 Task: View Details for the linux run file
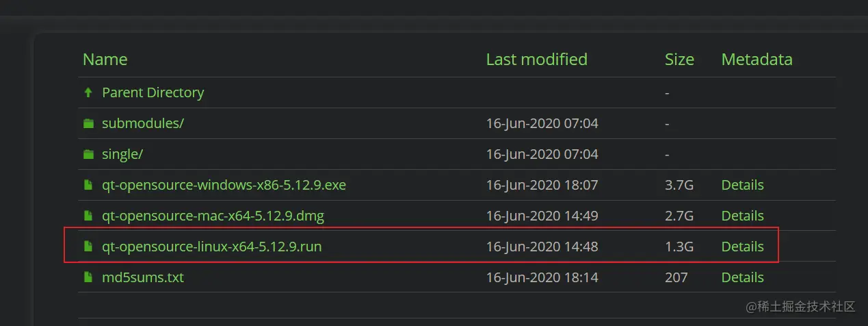point(742,247)
